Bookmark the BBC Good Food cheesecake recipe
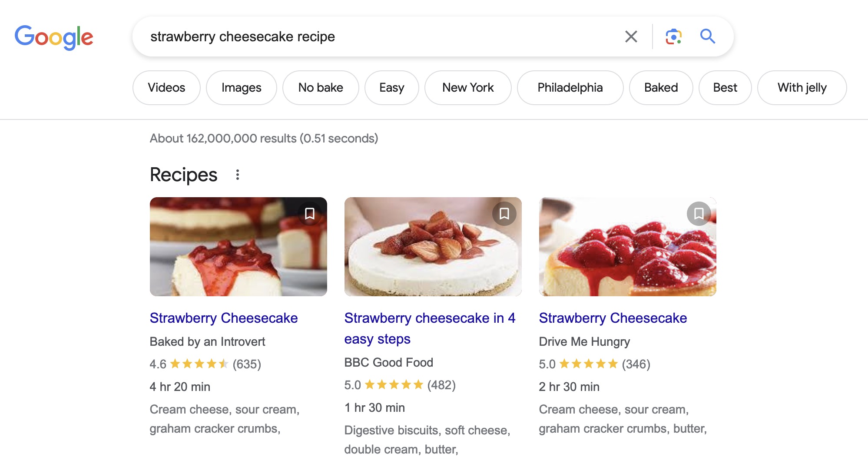 tap(504, 214)
